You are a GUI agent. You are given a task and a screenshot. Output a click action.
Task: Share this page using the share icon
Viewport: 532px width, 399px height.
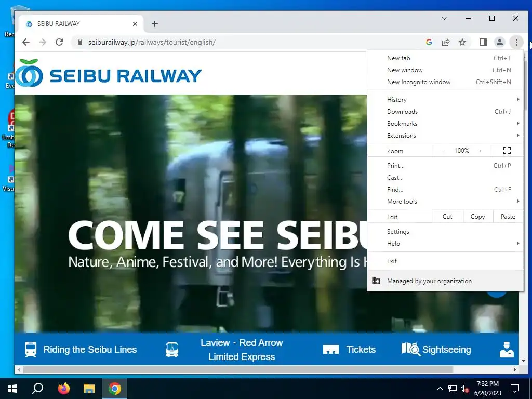tap(445, 42)
